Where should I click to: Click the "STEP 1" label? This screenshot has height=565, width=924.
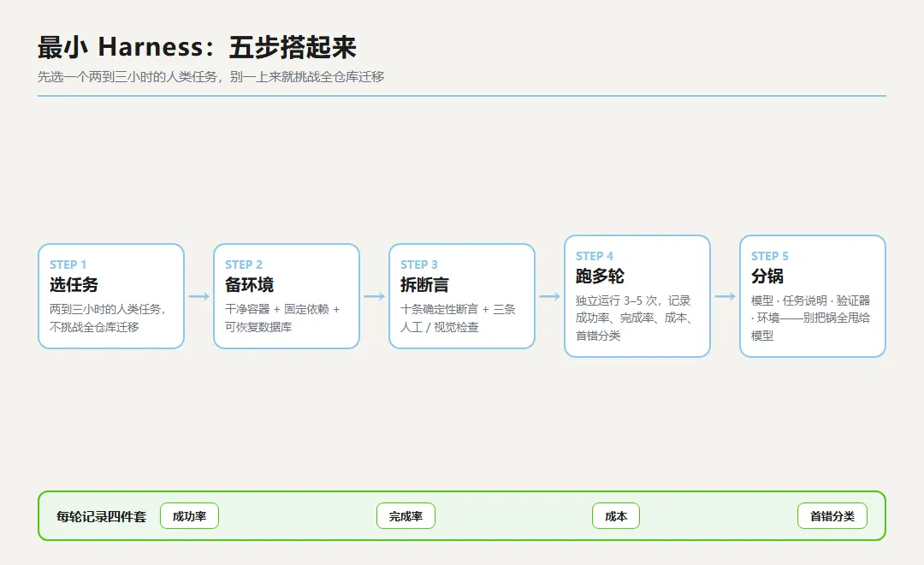pyautogui.click(x=68, y=265)
